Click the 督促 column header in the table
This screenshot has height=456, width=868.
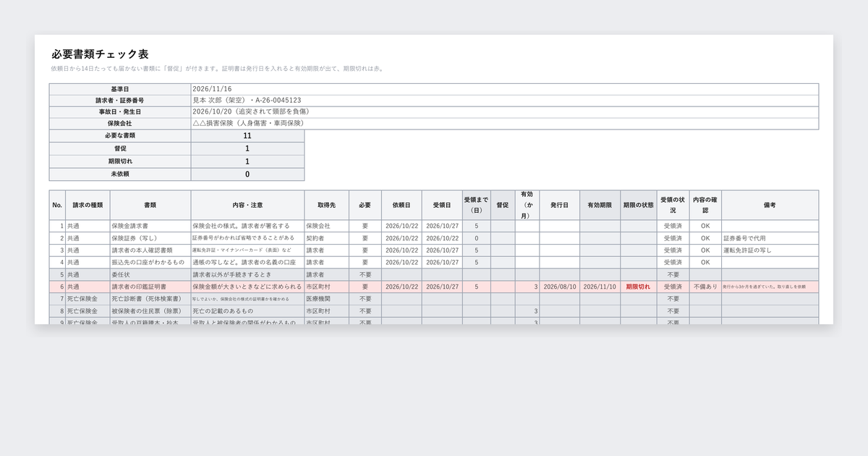click(x=503, y=206)
